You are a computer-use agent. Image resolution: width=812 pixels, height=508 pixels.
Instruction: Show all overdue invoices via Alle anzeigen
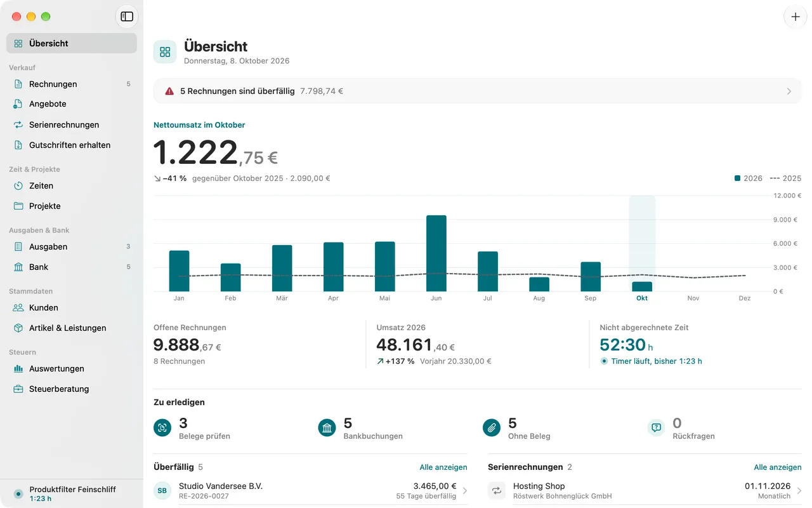coord(443,467)
